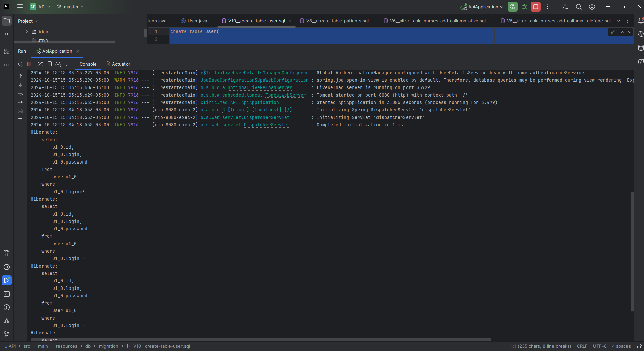Open the API project dropdown
Image resolution: width=644 pixels, height=351 pixels.
[x=40, y=7]
